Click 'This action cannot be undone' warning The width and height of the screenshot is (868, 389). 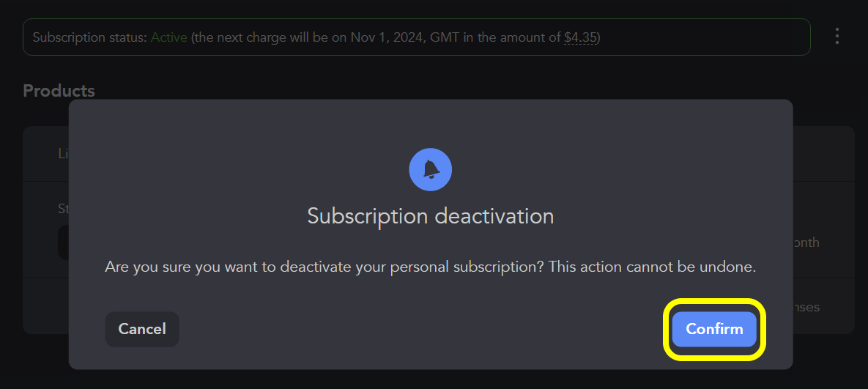tap(652, 267)
